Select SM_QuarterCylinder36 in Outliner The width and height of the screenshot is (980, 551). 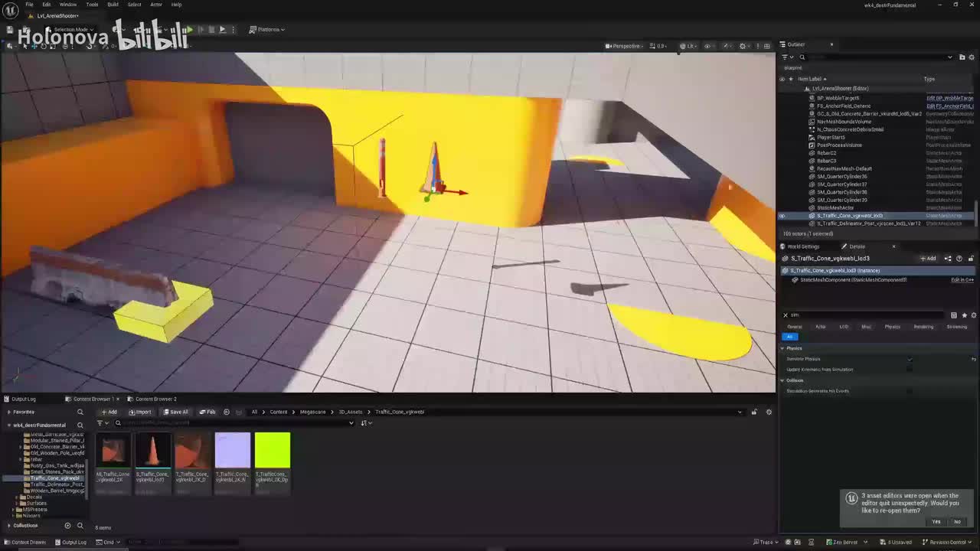[841, 177]
